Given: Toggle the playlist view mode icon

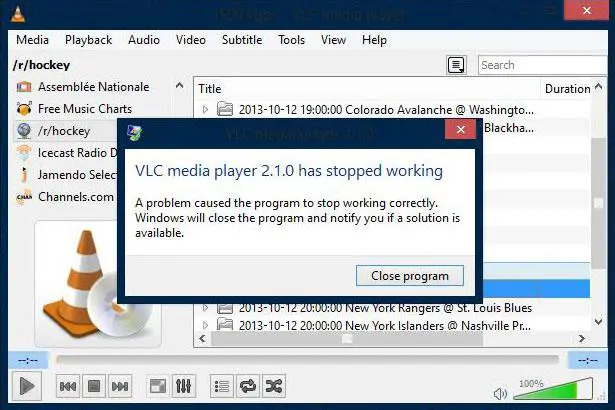Looking at the screenshot, I should coord(456,65).
